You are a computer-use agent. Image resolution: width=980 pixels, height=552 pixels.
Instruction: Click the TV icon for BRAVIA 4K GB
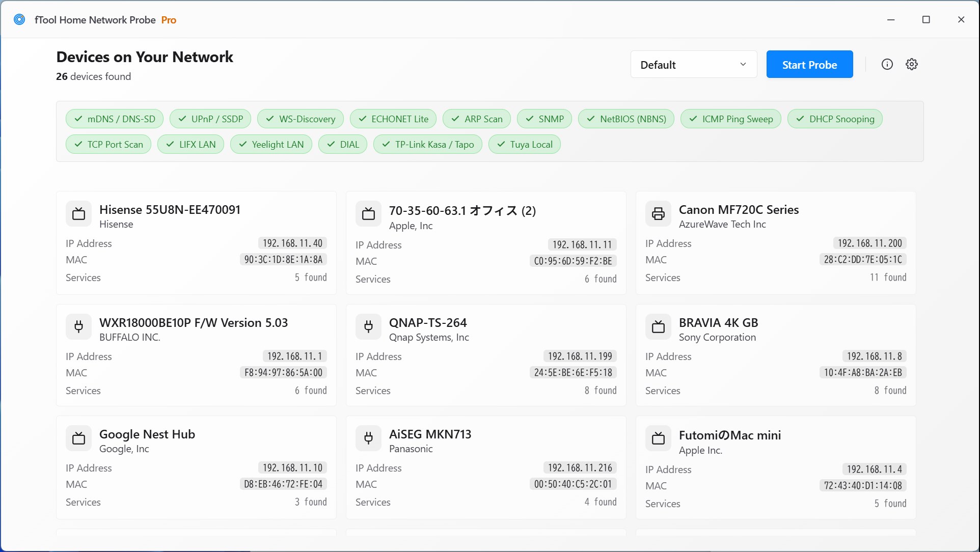(658, 326)
